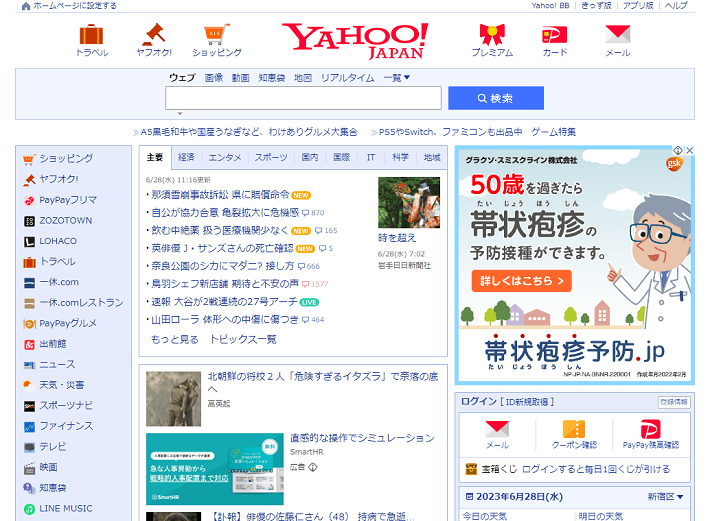Expand the small arrow below the search box
This screenshot has height=521, width=710.
[180, 113]
